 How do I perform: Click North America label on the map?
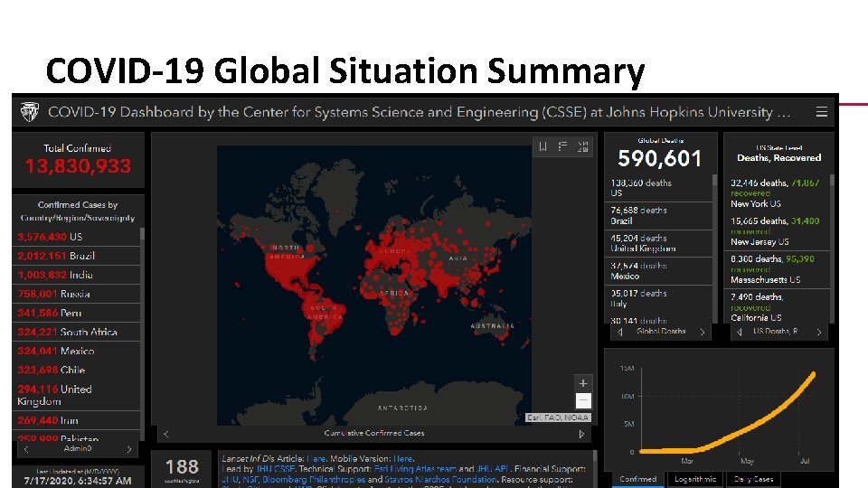(288, 252)
